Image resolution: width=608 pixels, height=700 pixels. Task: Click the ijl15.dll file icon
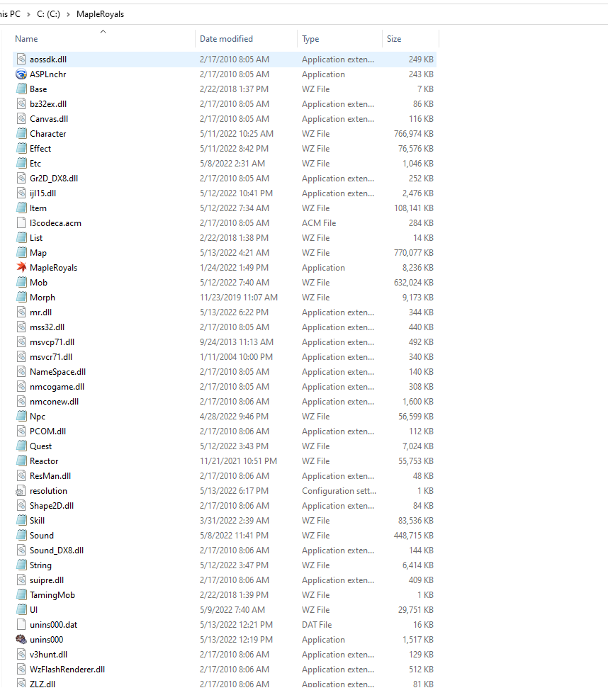point(21,193)
